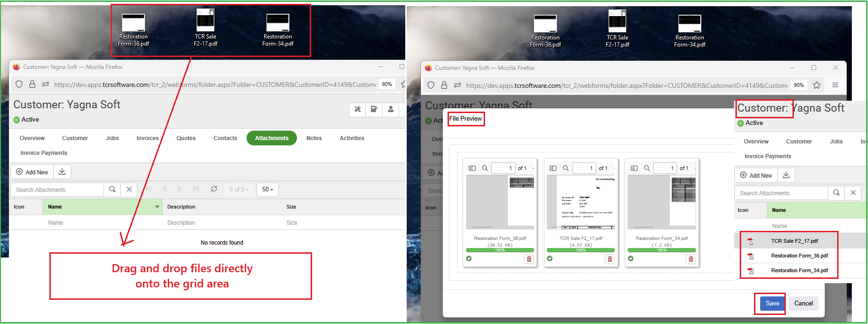Open tracking protection shield in right Firefox window
Image resolution: width=868 pixels, height=324 pixels.
click(431, 85)
